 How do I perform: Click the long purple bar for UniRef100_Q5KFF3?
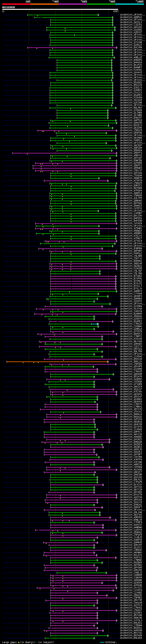[x=65, y=153]
